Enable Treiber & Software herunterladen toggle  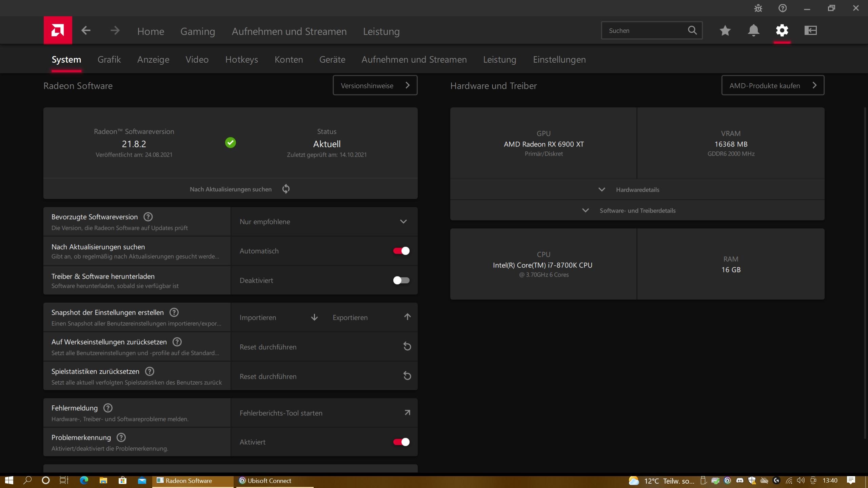coord(401,280)
